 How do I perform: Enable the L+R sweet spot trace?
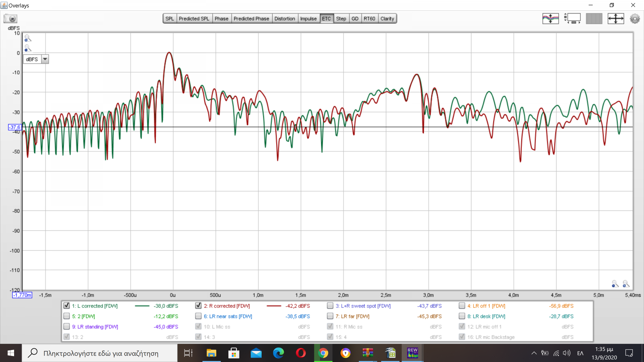coord(330,306)
